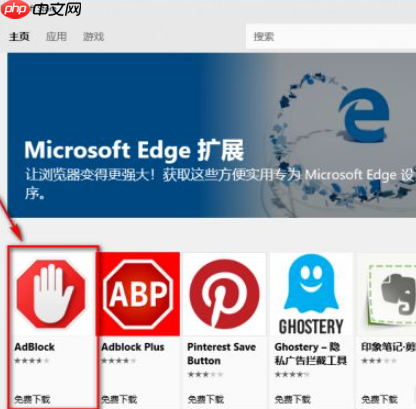Click the 印象笔记 star rating
Viewport: 416px width, 409px height.
[x=379, y=360]
